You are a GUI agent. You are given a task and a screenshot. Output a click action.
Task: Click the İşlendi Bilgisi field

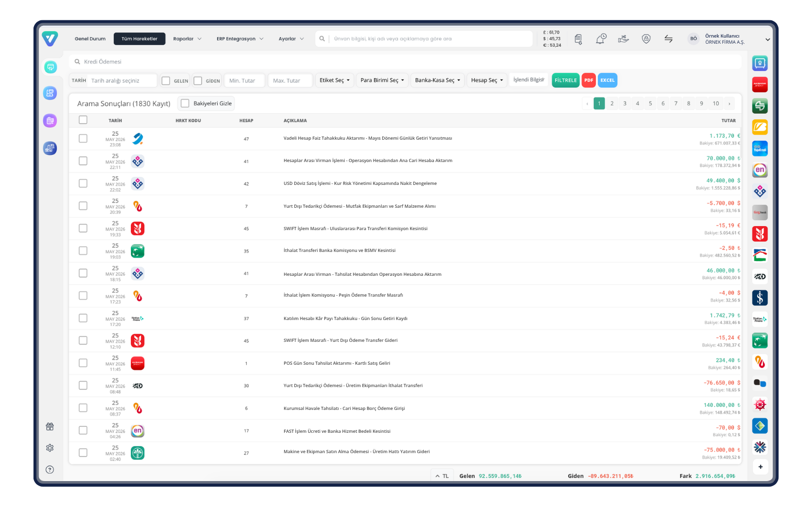tap(528, 80)
